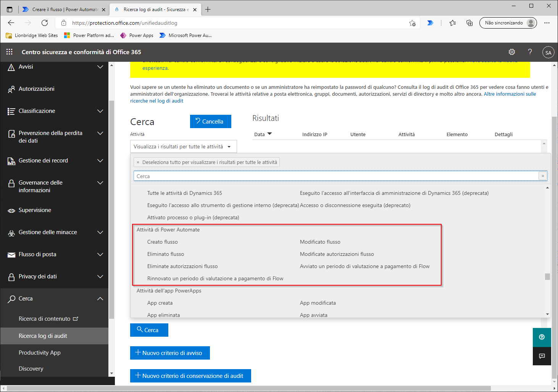Image resolution: width=558 pixels, height=392 pixels.
Task: Sort results by Data column
Action: [x=263, y=134]
